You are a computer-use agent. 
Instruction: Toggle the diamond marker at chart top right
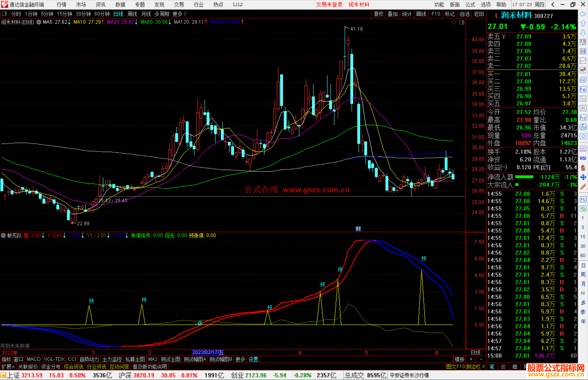pyautogui.click(x=454, y=22)
